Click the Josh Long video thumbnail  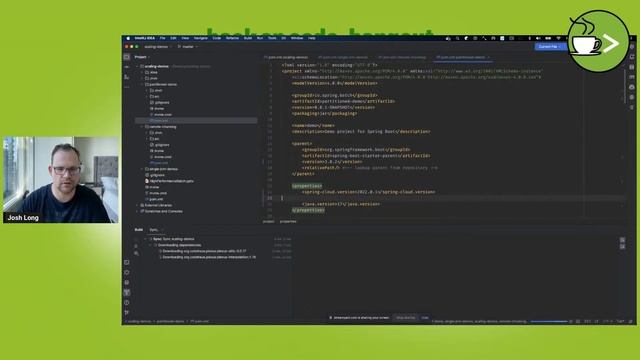(61, 180)
